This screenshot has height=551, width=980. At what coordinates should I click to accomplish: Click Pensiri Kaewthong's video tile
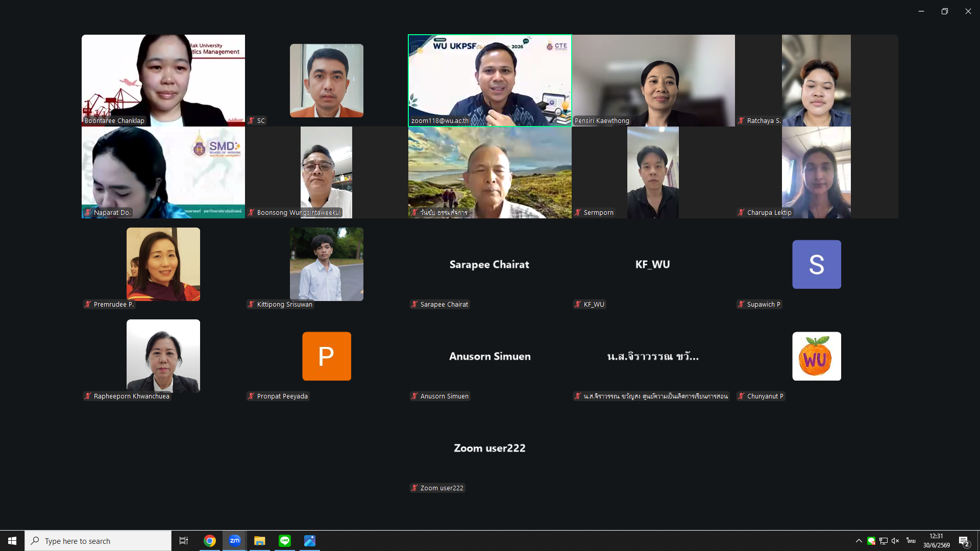click(653, 81)
